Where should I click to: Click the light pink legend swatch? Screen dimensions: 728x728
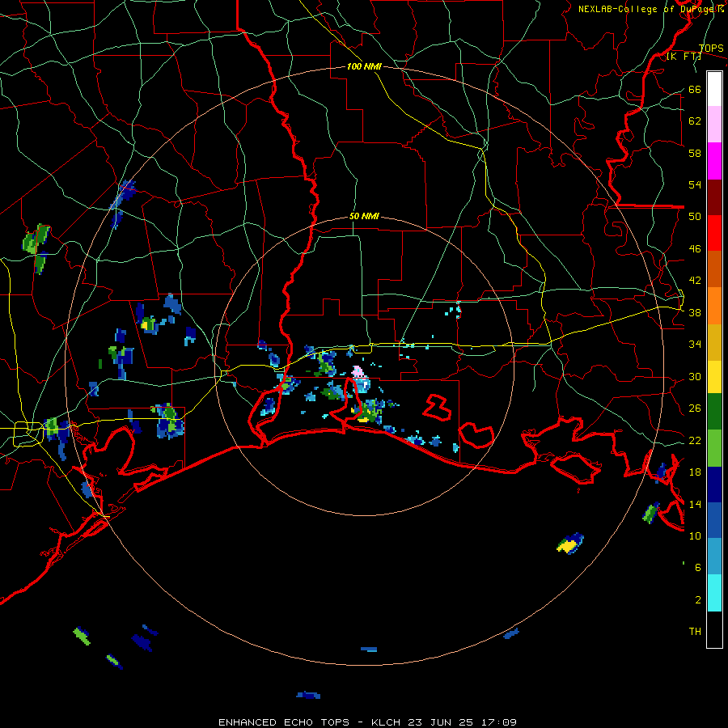point(714,124)
